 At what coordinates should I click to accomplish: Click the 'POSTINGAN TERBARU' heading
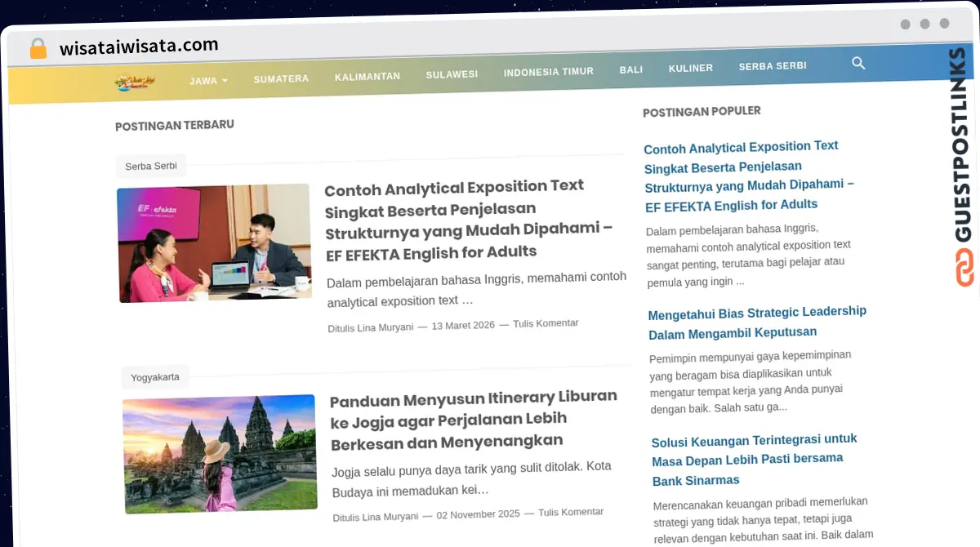pyautogui.click(x=174, y=126)
